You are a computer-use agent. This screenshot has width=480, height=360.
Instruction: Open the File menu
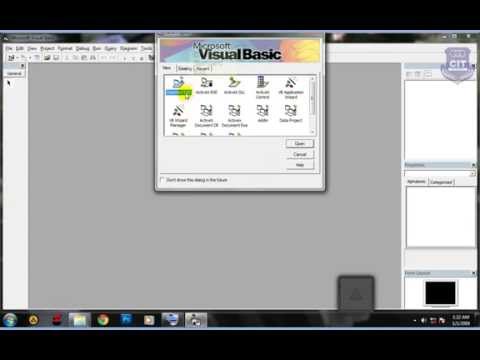9,49
